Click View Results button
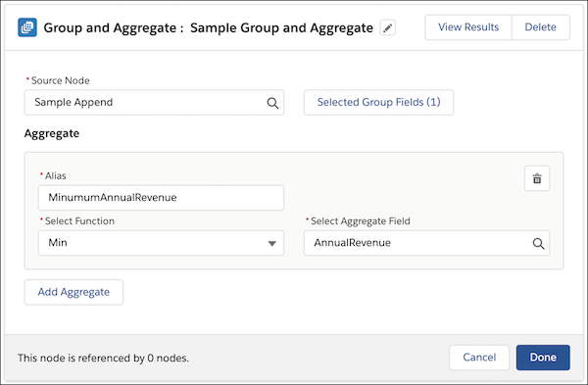 [x=468, y=27]
